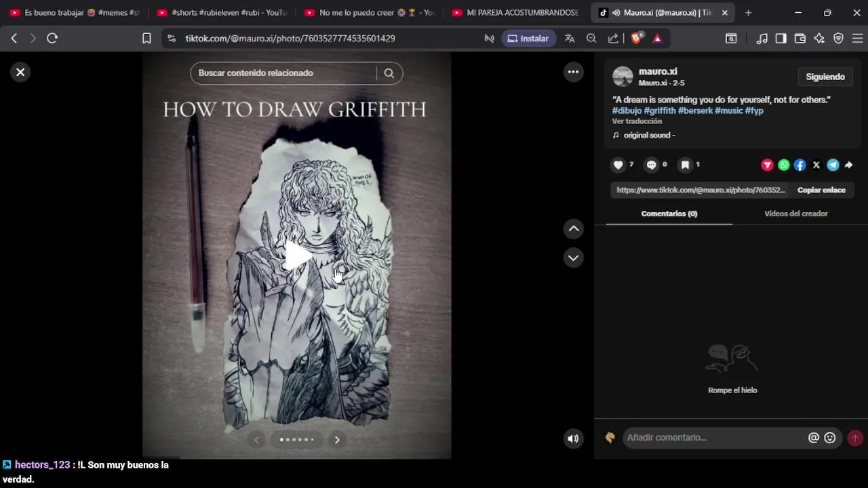Open the #griffith hashtag
868x488 pixels.
click(660, 110)
